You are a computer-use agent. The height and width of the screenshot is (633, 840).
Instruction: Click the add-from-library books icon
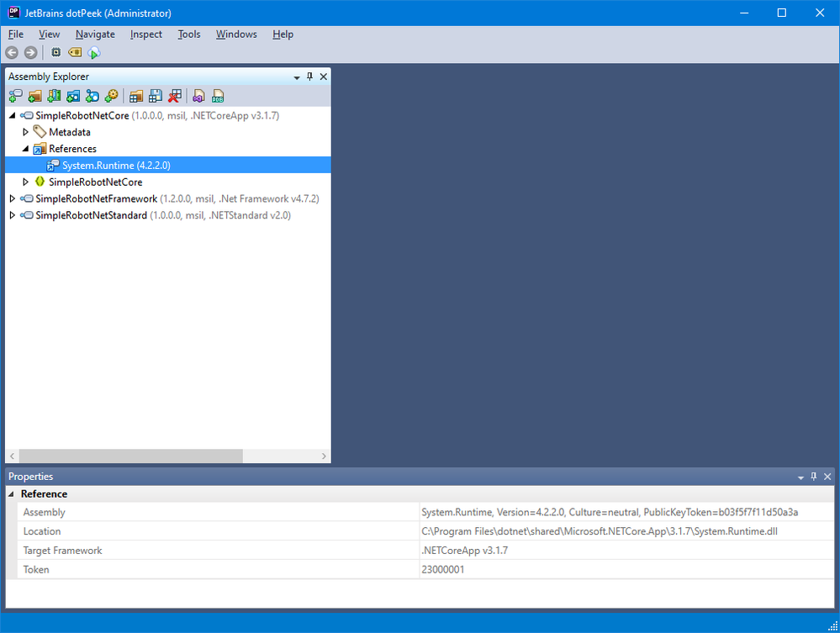[x=54, y=97]
